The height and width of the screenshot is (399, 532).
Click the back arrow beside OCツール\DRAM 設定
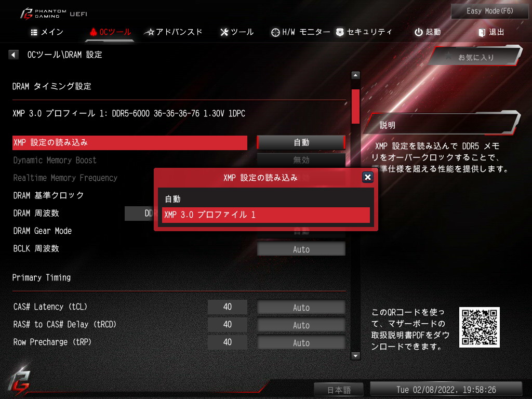coord(13,54)
